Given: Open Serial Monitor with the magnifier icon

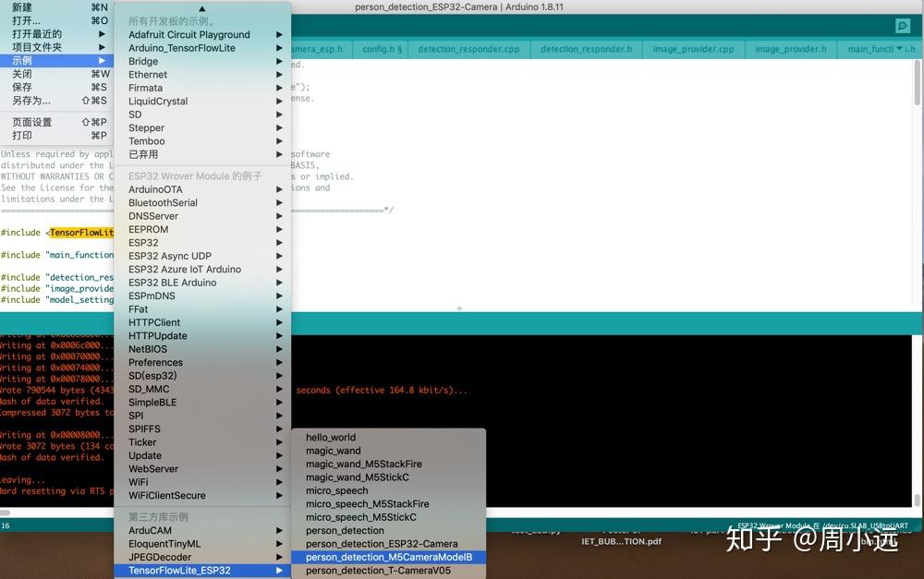Looking at the screenshot, I should (x=902, y=26).
